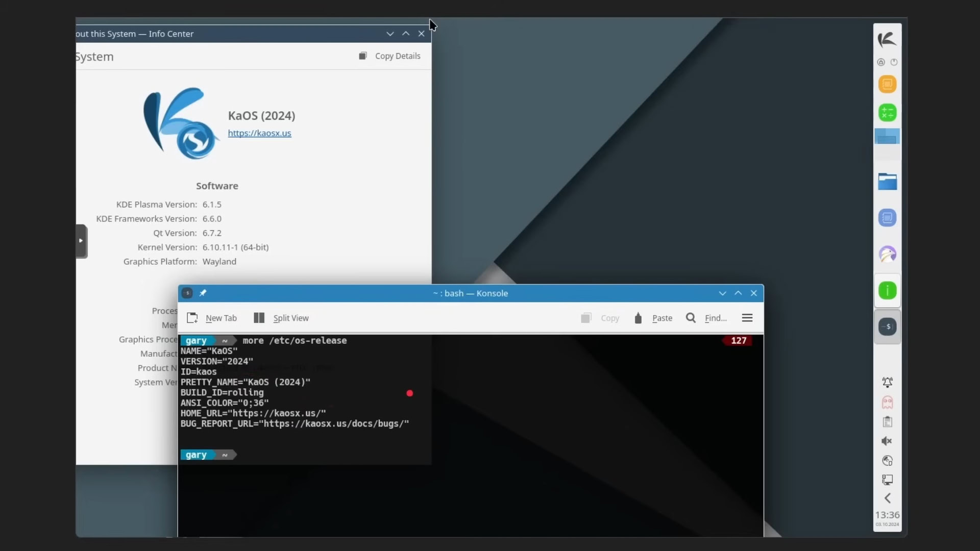
Task: Toggle the pin/keep-above icon in Konsole
Action: coord(203,293)
